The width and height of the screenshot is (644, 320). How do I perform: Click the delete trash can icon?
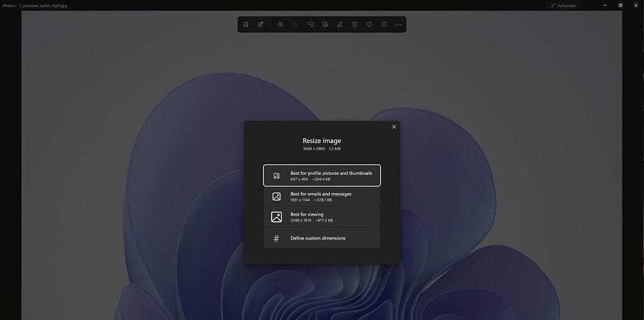tap(355, 25)
